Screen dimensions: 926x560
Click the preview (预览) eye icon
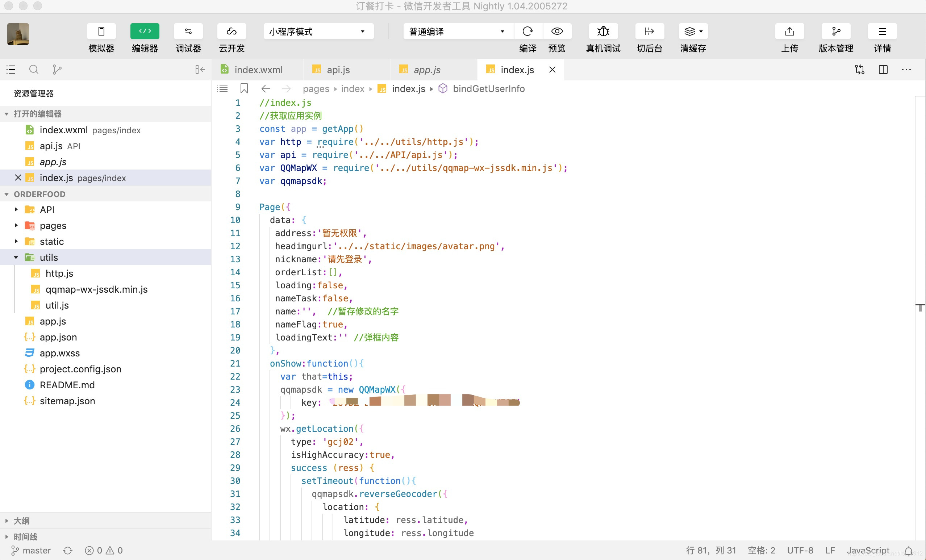click(556, 31)
